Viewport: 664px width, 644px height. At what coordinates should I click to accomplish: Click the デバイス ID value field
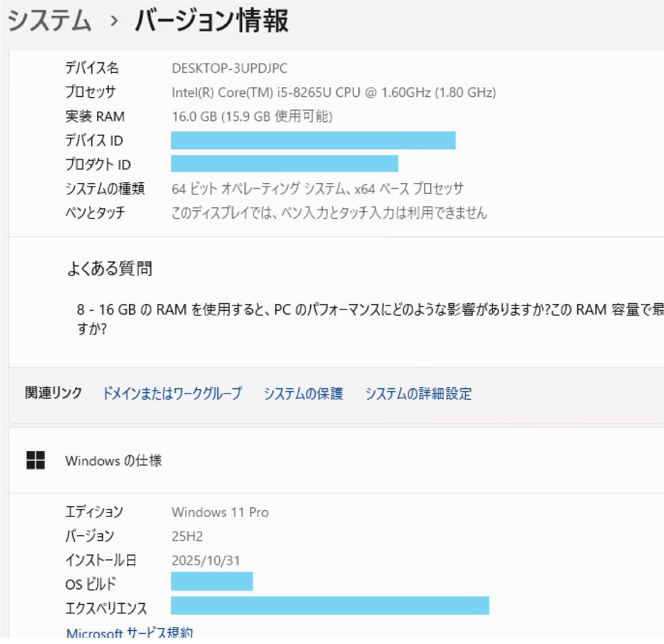(x=313, y=141)
